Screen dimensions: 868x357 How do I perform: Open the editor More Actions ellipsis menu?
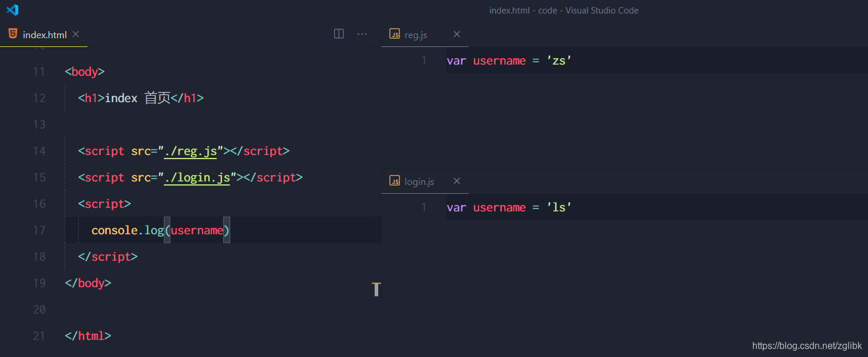point(362,34)
